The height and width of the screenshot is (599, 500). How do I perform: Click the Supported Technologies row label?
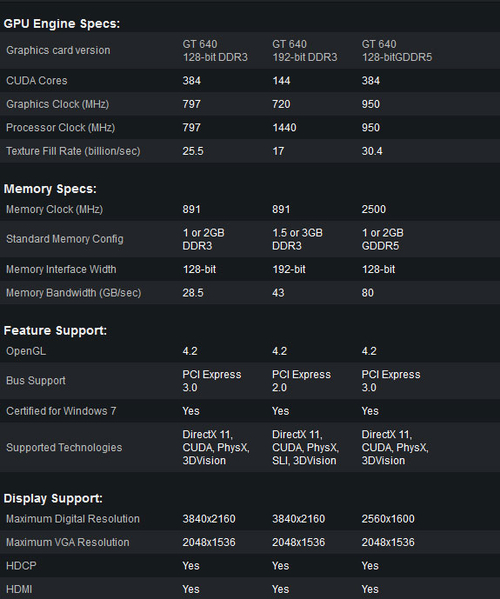pos(64,447)
